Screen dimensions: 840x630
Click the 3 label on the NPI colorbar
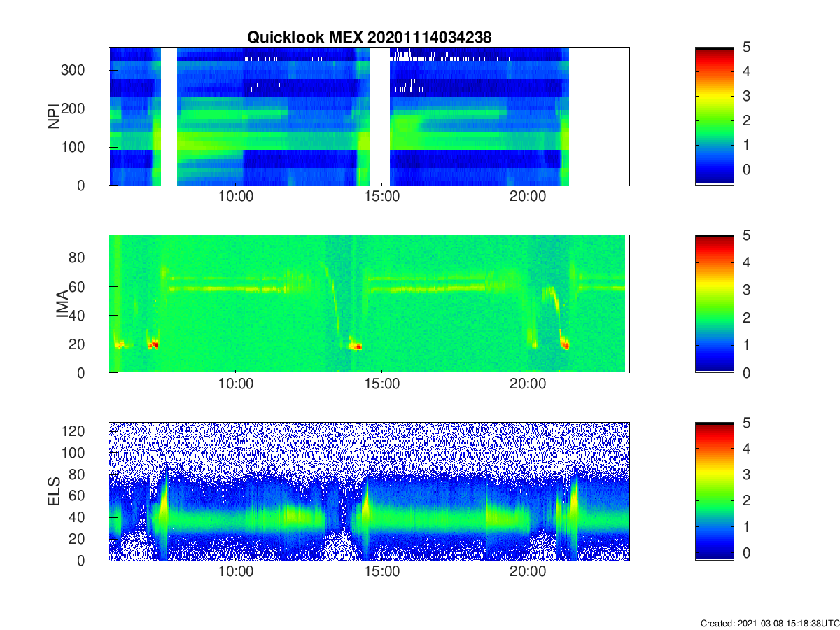(748, 96)
